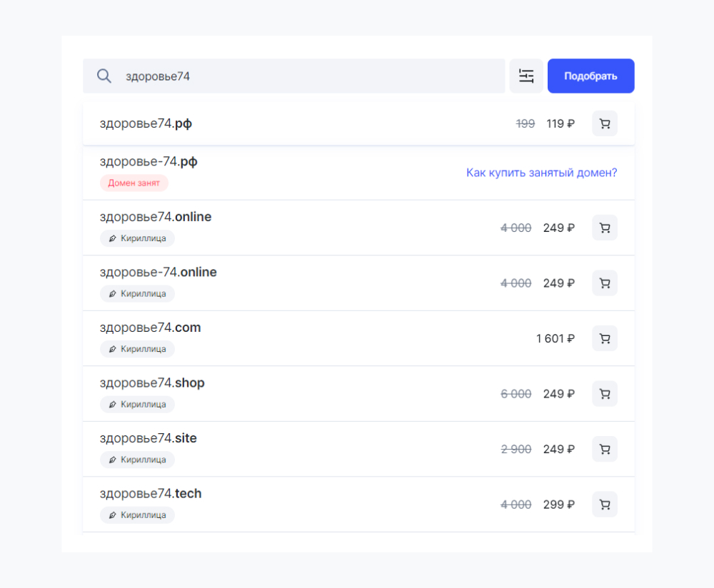714x588 pixels.
Task: Add здоровье74.рф to cart
Action: [604, 123]
